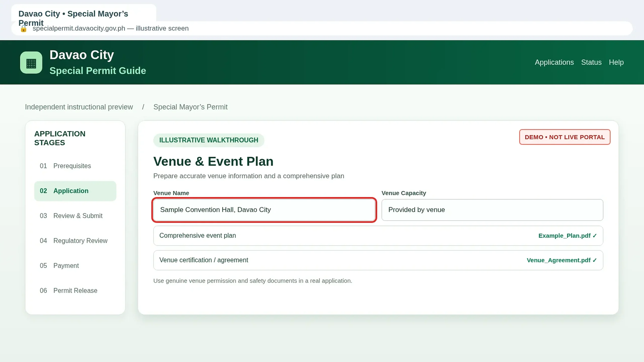Click 'Prepare accurate venue information' subtitle text
The image size is (644, 362).
tap(249, 176)
